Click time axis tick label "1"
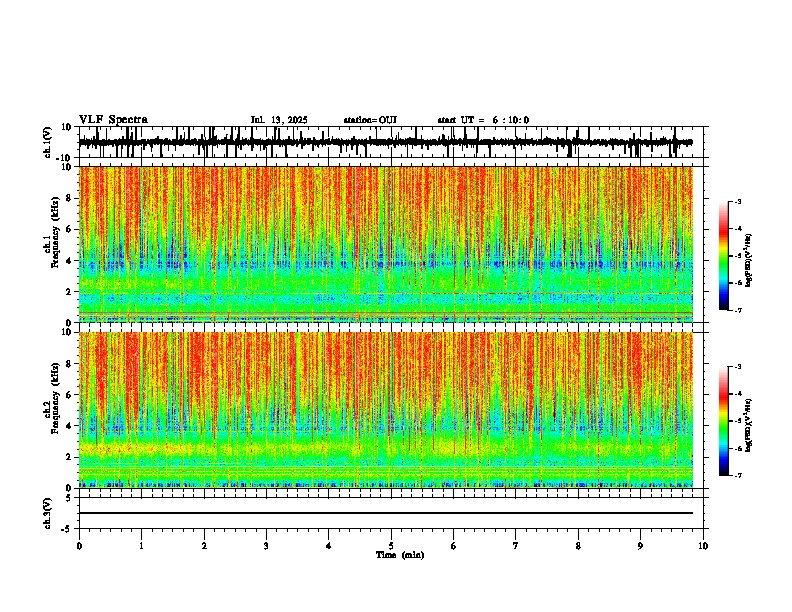792x612 pixels. tap(141, 546)
